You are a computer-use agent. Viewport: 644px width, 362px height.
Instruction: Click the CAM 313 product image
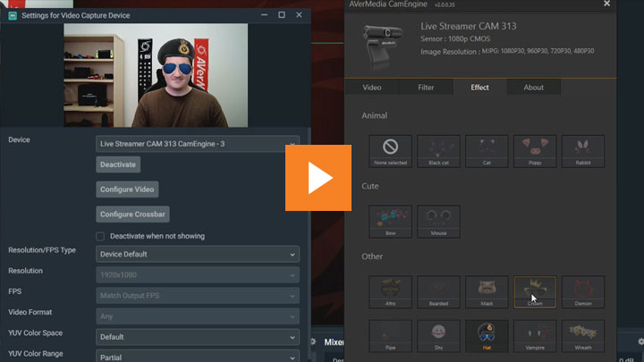pos(383,46)
